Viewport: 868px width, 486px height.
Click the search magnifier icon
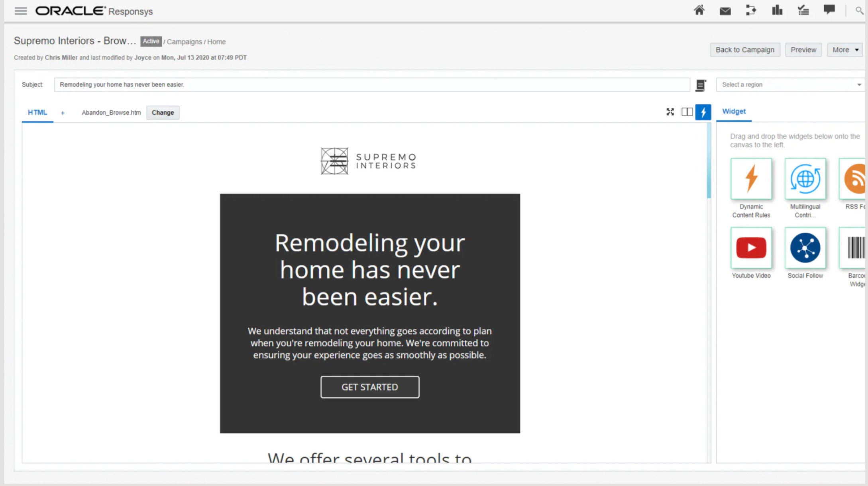859,11
